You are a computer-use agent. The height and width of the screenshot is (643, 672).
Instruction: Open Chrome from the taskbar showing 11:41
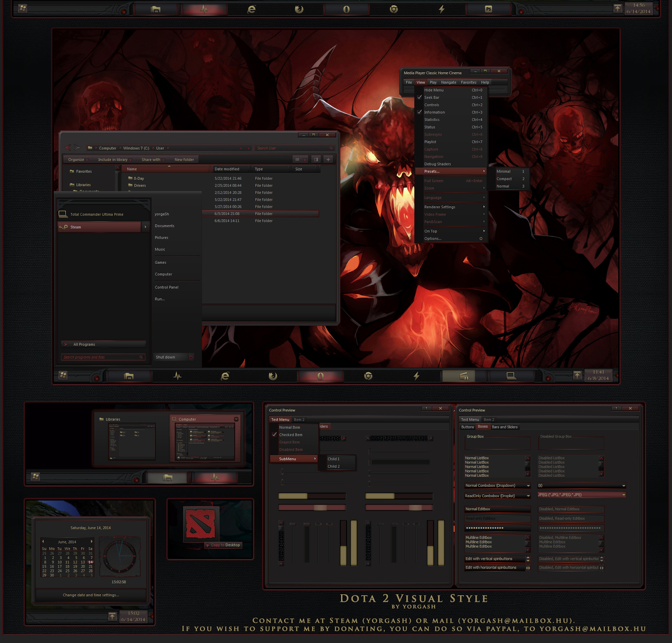[x=368, y=376]
